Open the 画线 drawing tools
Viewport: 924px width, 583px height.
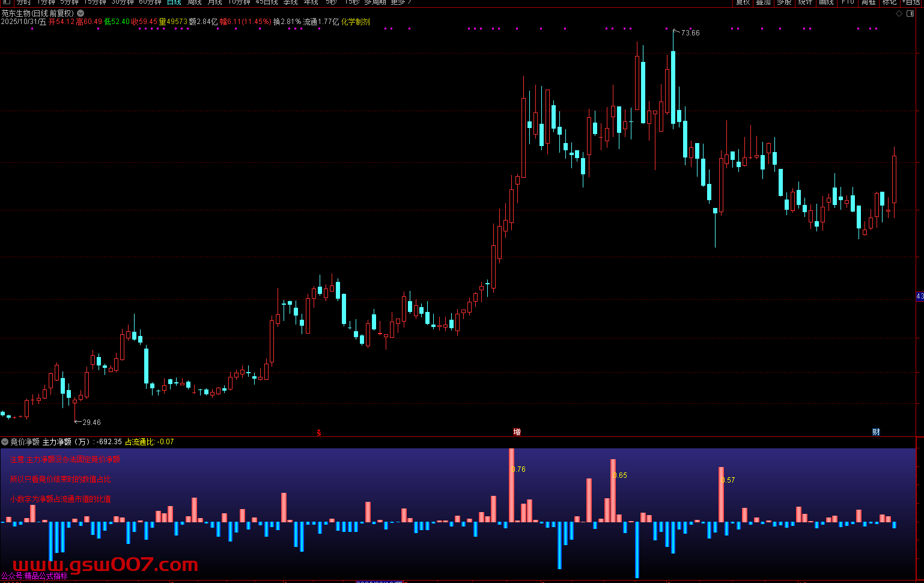point(827,2)
